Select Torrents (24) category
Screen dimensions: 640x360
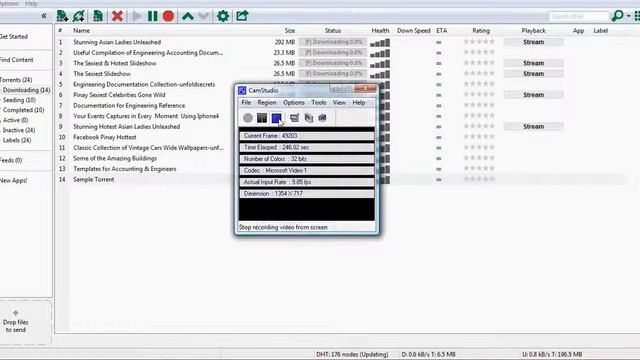point(16,80)
